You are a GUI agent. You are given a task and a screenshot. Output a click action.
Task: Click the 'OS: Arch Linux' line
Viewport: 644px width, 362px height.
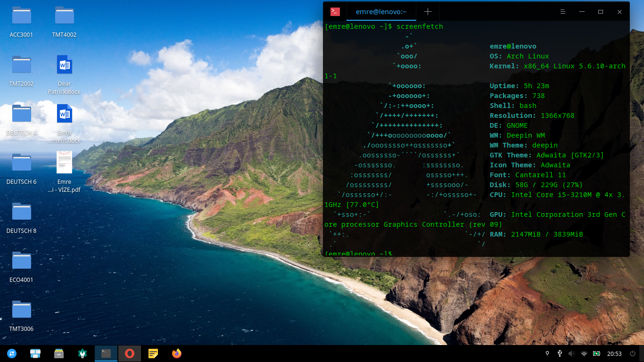[520, 56]
